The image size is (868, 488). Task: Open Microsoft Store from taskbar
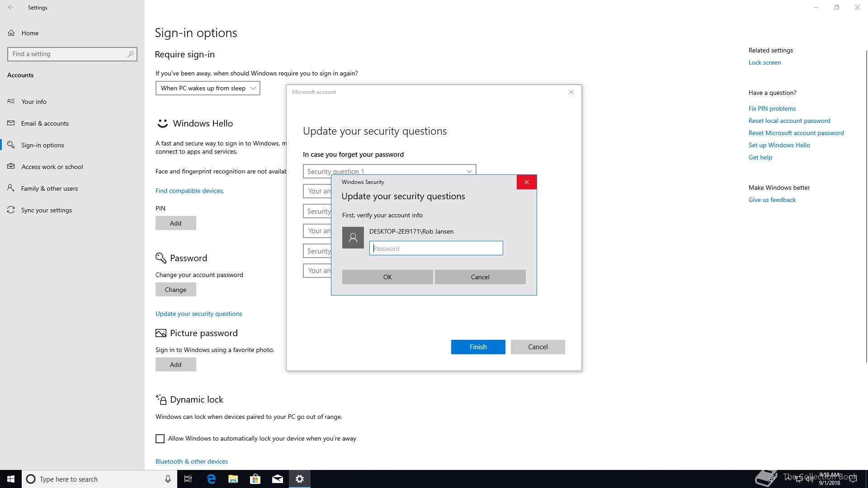(x=255, y=479)
